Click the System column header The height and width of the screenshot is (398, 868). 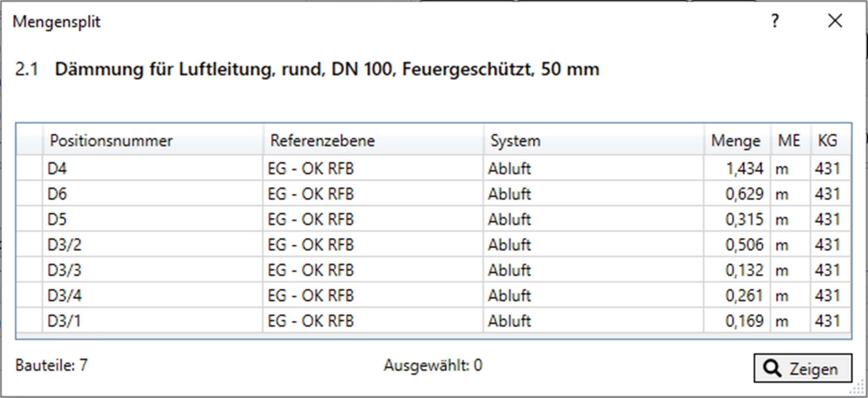pyautogui.click(x=515, y=141)
